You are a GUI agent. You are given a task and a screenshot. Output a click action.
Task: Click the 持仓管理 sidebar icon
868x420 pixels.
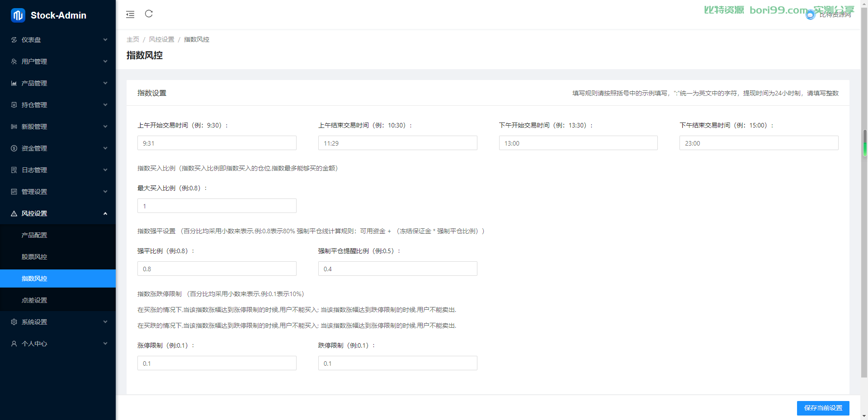click(14, 105)
